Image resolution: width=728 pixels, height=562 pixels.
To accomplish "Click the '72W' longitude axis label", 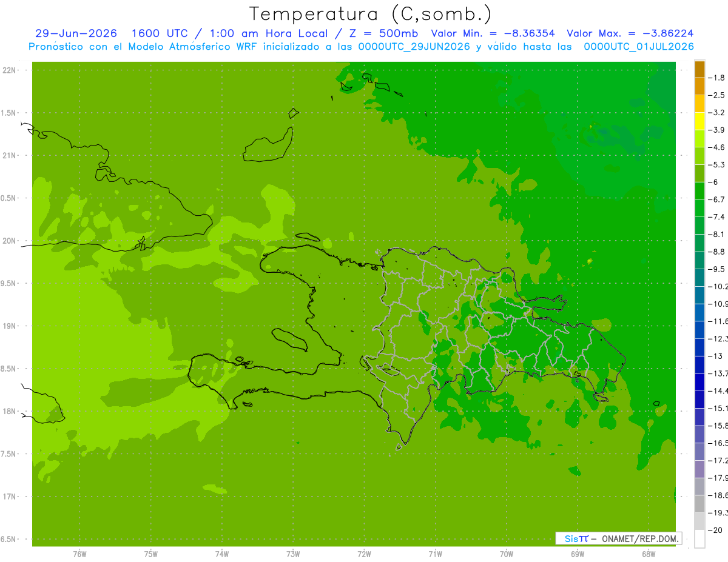I will [x=365, y=554].
